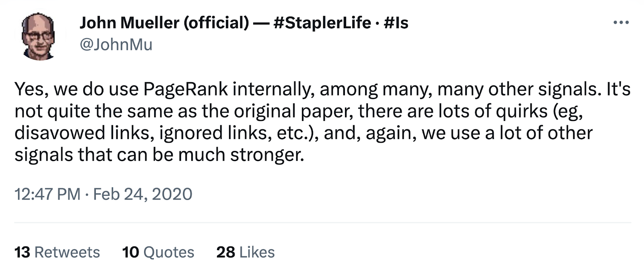
Task: Click John Mueller's pixelated profile avatar
Action: click(x=38, y=37)
